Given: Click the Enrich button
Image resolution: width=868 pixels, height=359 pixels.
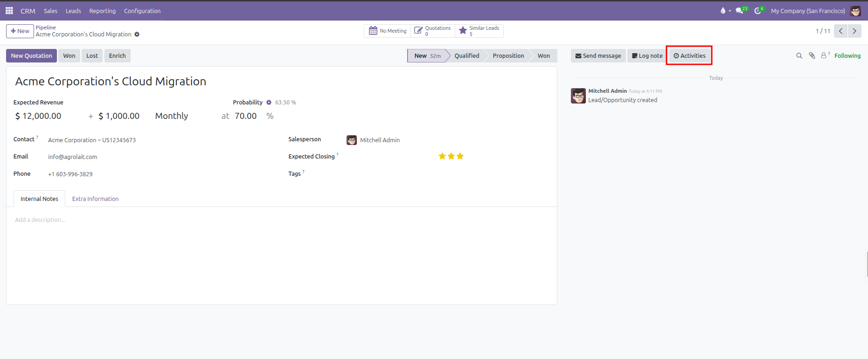Looking at the screenshot, I should click(118, 56).
